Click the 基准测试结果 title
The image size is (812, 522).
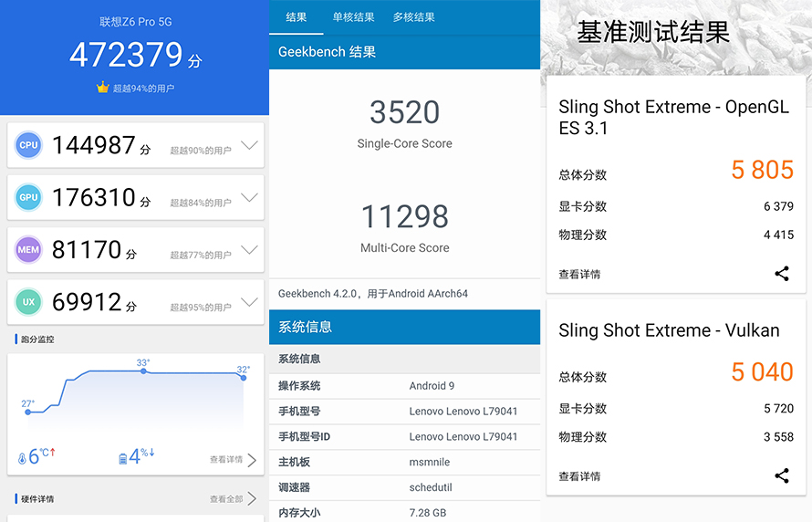[653, 32]
